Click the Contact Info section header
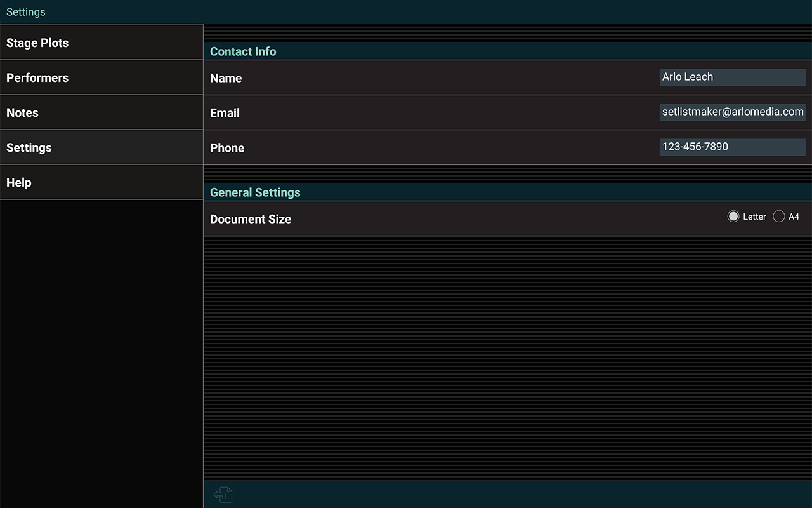The width and height of the screenshot is (812, 508). point(243,51)
